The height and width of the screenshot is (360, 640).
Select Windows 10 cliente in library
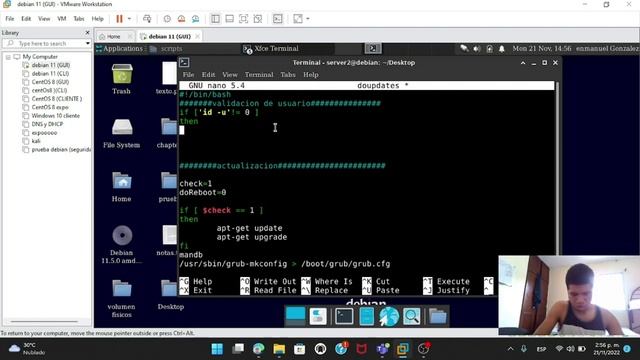tap(56, 116)
